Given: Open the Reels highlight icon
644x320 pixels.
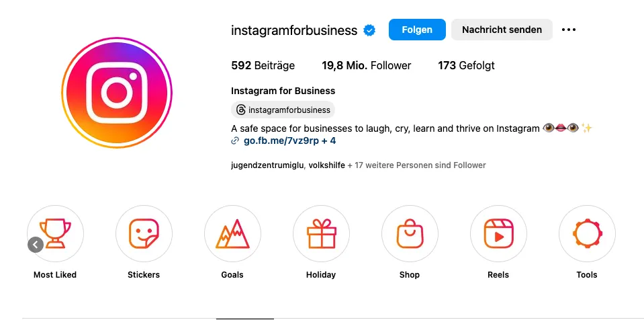Looking at the screenshot, I should coord(498,234).
